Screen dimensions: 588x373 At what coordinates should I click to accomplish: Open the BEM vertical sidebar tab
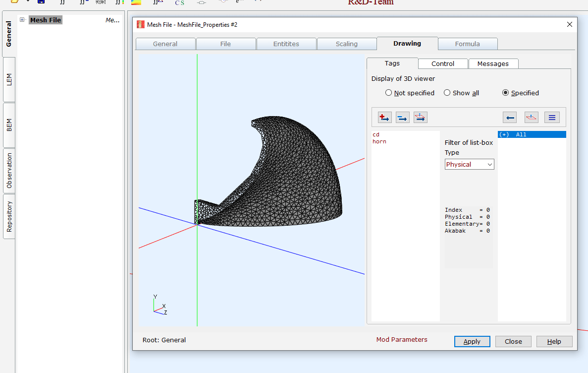[9, 125]
